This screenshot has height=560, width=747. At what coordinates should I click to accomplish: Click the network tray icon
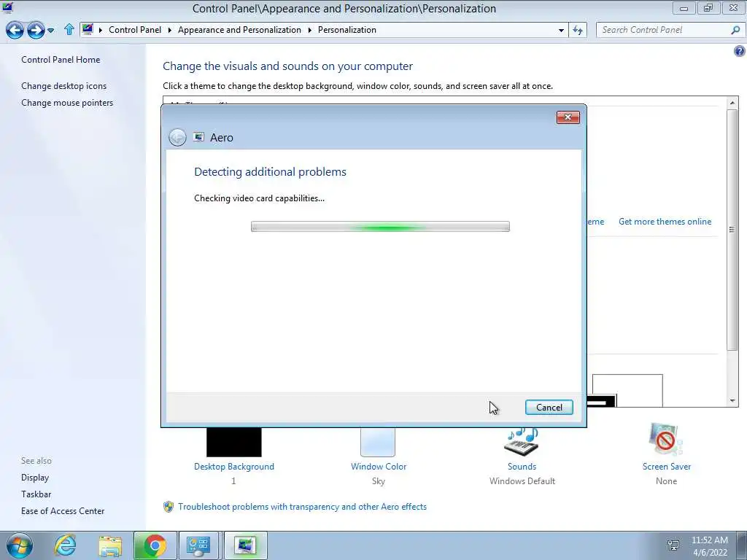[x=673, y=545]
